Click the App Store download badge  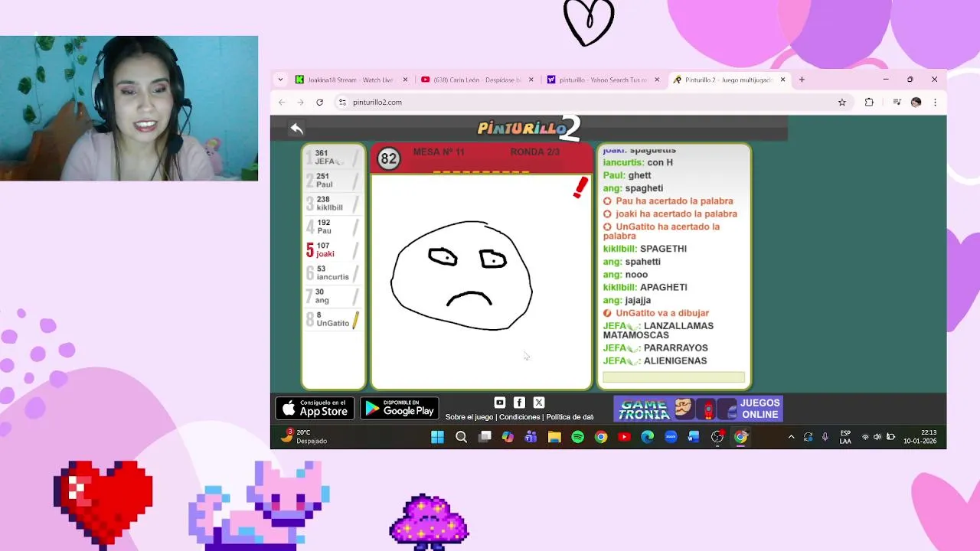(315, 409)
